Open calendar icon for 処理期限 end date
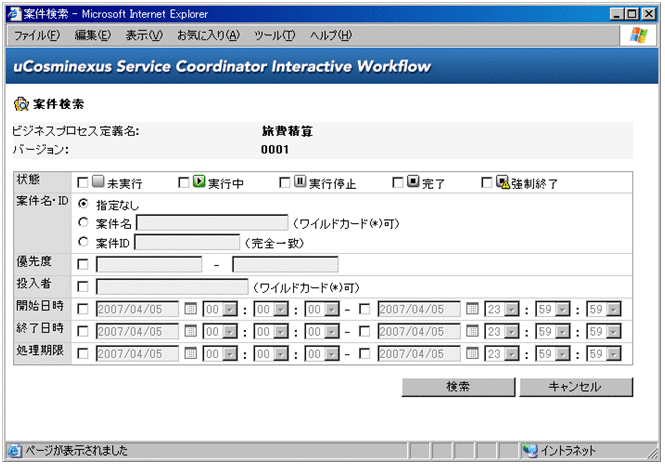Viewport: 665px width, 465px height. point(472,353)
